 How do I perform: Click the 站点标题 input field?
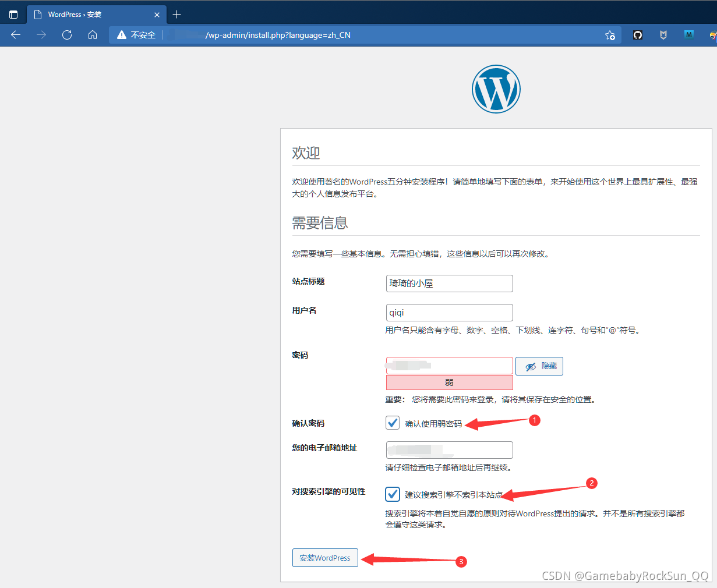[x=449, y=284]
